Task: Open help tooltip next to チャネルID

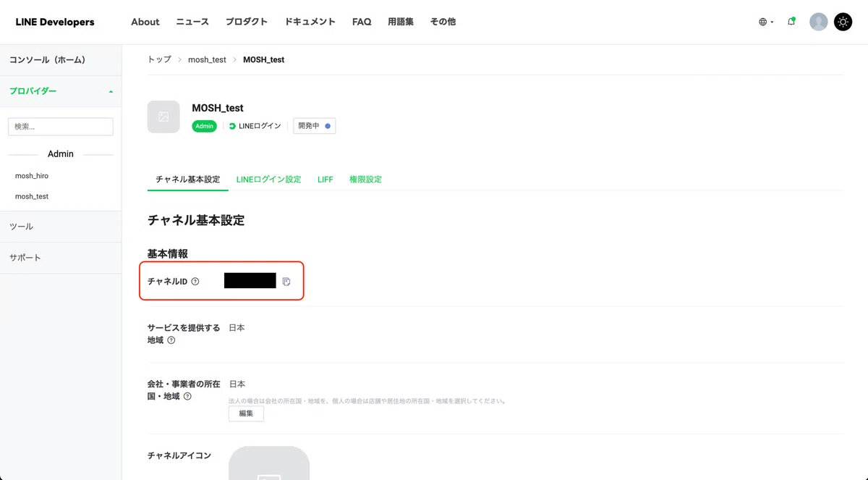Action: click(x=195, y=282)
